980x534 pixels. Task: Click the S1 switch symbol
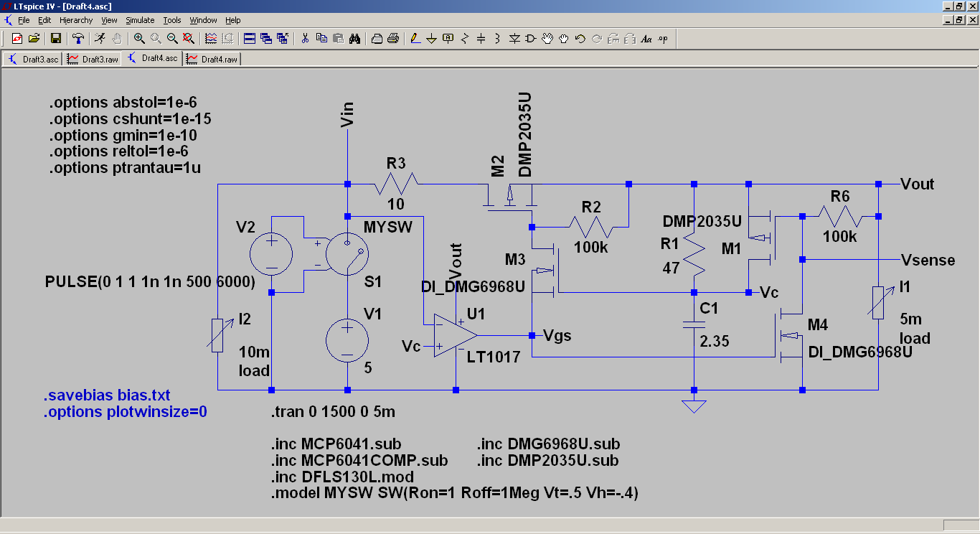pos(347,253)
